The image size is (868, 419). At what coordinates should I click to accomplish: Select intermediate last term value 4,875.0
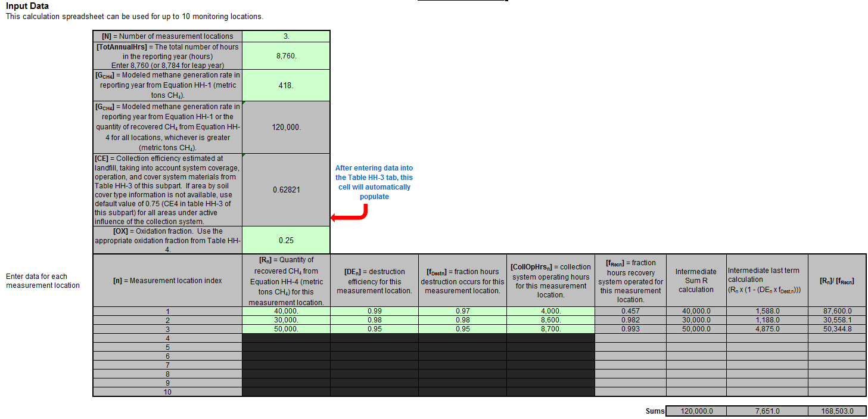pos(767,329)
